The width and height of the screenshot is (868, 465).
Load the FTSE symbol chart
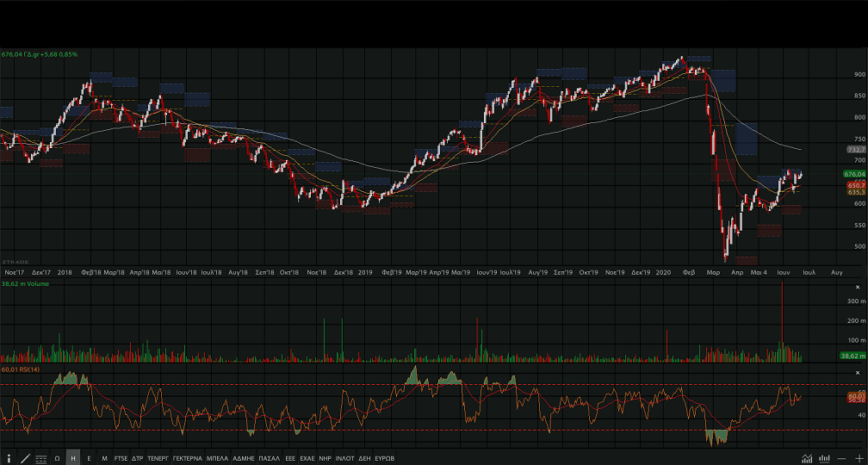121,458
